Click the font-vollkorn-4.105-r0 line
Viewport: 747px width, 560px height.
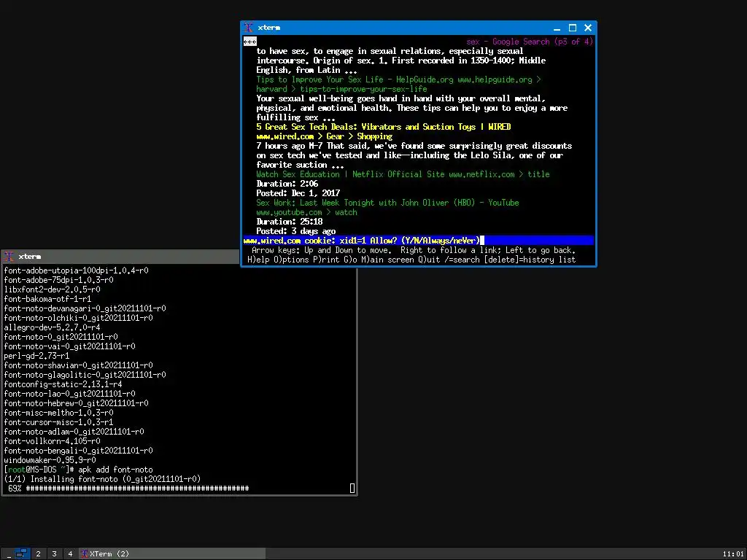(x=52, y=441)
